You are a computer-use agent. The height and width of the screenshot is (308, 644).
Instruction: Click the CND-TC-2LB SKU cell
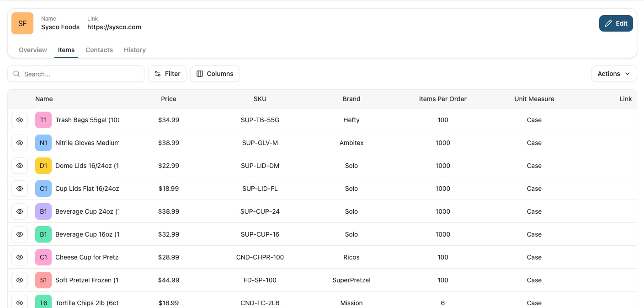260,303
